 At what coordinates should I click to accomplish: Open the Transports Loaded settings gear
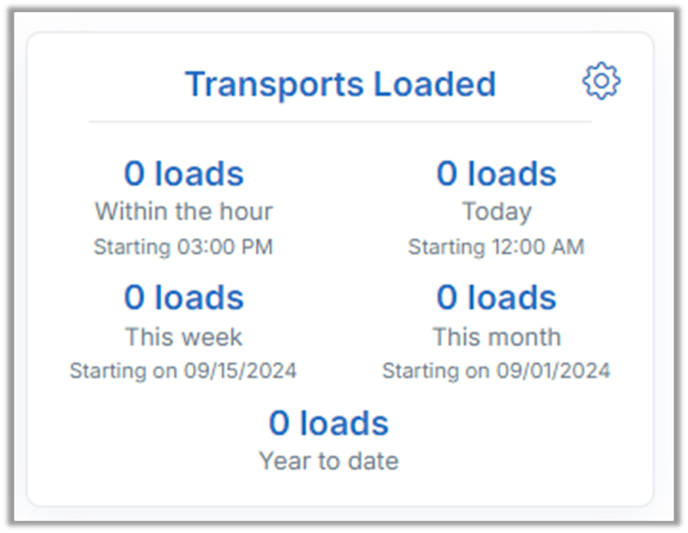click(x=601, y=81)
